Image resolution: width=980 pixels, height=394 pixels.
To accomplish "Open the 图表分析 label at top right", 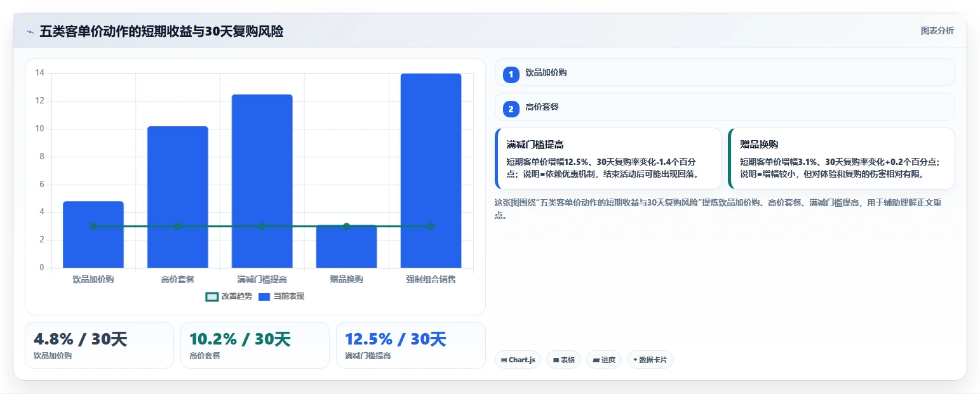I will 937,30.
